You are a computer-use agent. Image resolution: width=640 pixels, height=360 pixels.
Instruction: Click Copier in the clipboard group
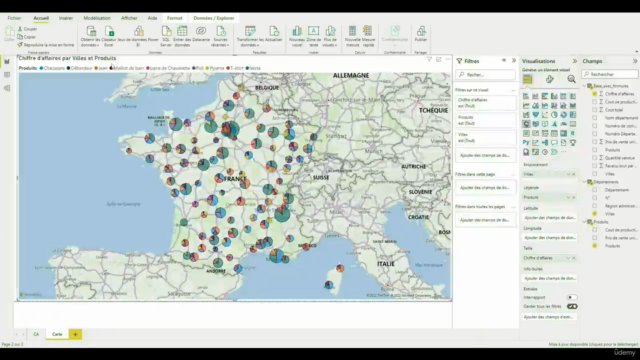27,37
